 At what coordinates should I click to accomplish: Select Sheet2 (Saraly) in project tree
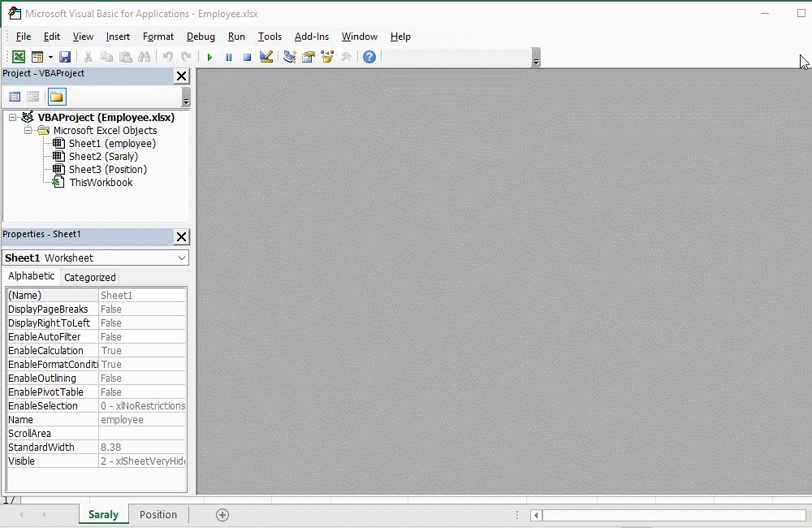pyautogui.click(x=104, y=157)
